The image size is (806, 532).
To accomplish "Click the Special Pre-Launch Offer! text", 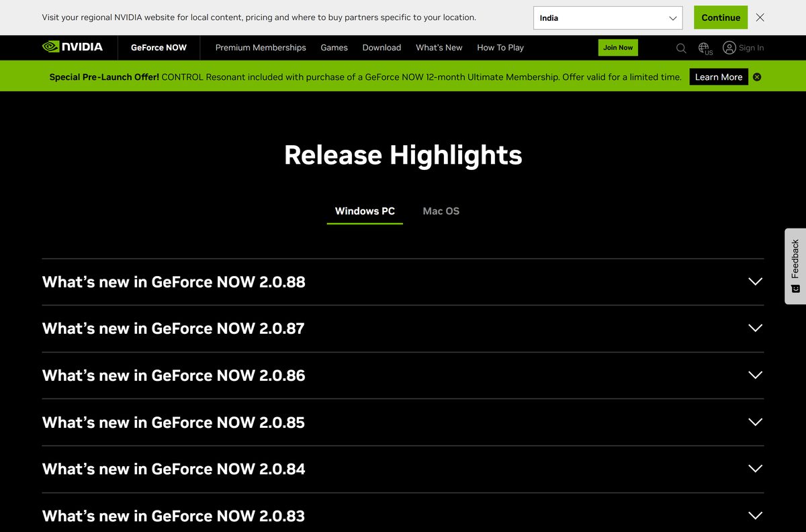I will coord(104,77).
